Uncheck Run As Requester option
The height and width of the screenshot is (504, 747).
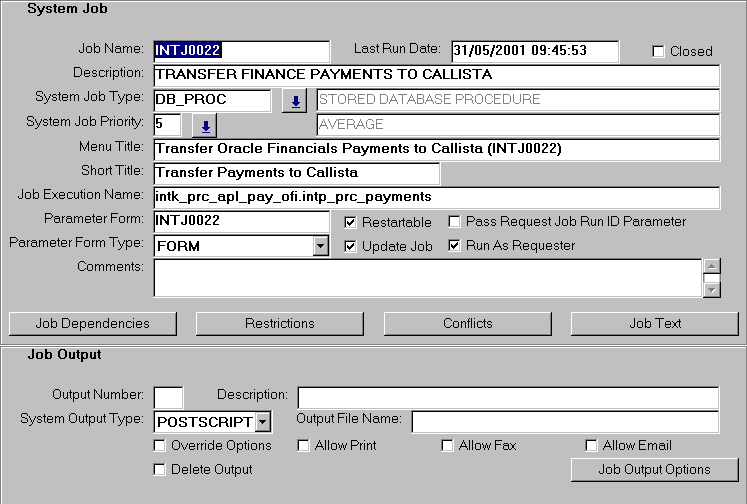point(455,246)
